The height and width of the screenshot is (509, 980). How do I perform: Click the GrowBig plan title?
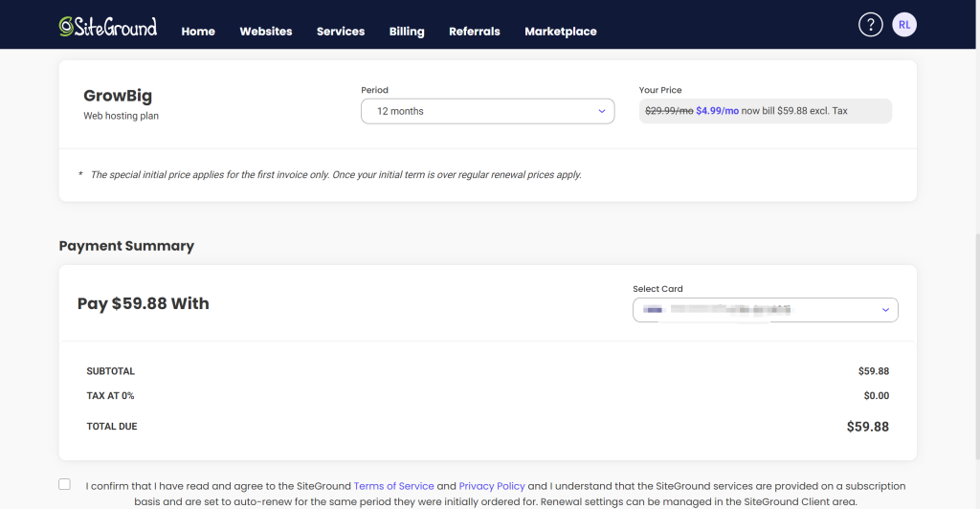pyautogui.click(x=118, y=96)
